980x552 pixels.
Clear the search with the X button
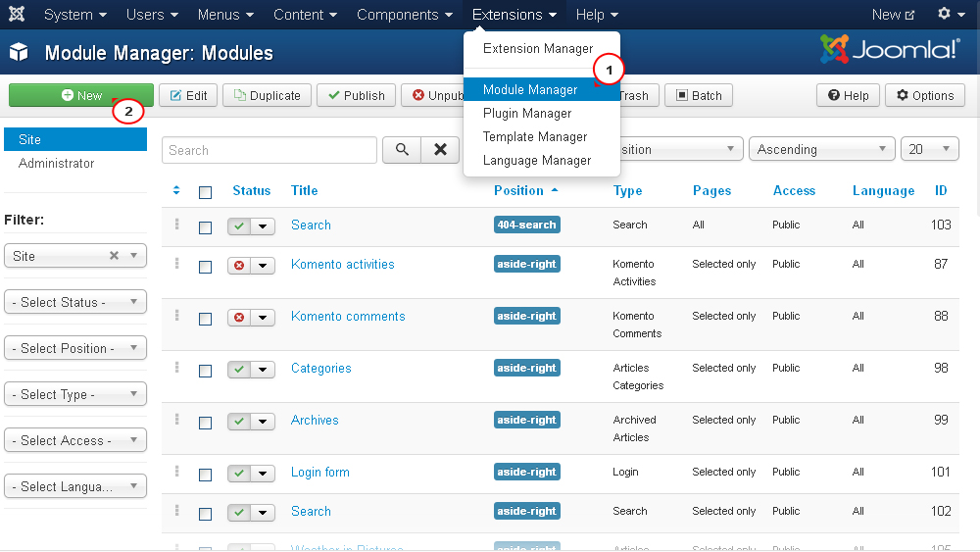(440, 150)
